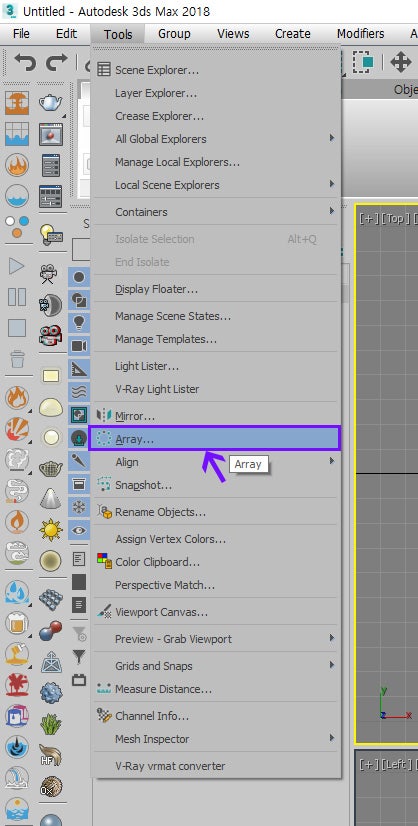
Task: Click the V-Ray sun icon
Action: point(51,529)
